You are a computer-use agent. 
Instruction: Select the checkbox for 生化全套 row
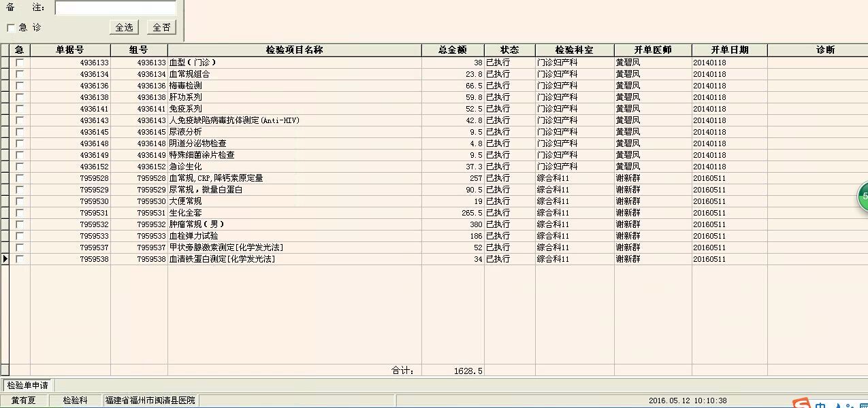point(20,213)
